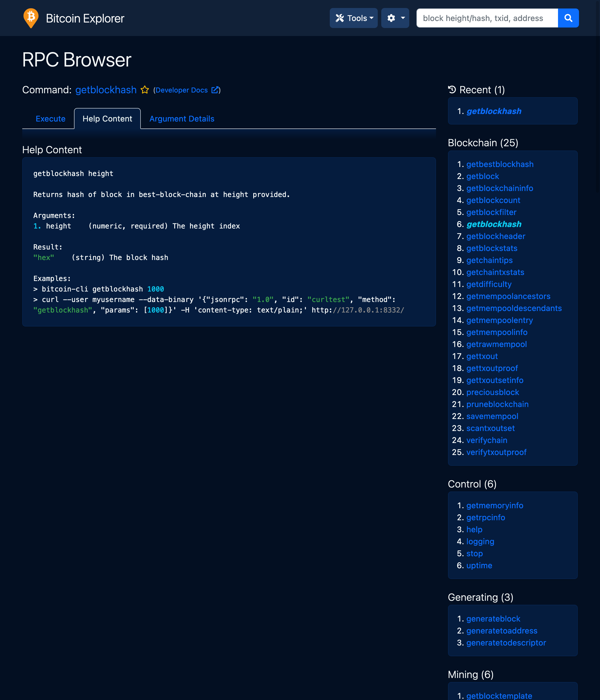Open recent getblockhash entry
This screenshot has width=600, height=700.
point(493,111)
